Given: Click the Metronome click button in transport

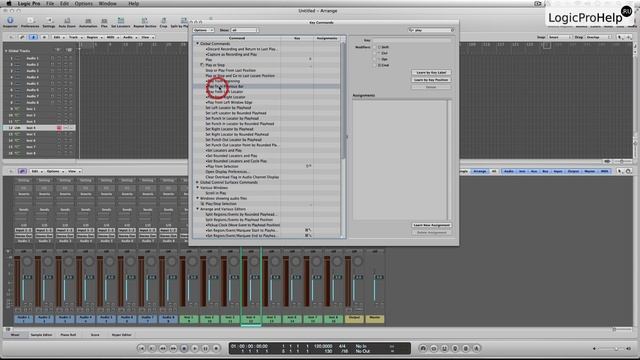Looking at the screenshot, I should pos(476,348).
